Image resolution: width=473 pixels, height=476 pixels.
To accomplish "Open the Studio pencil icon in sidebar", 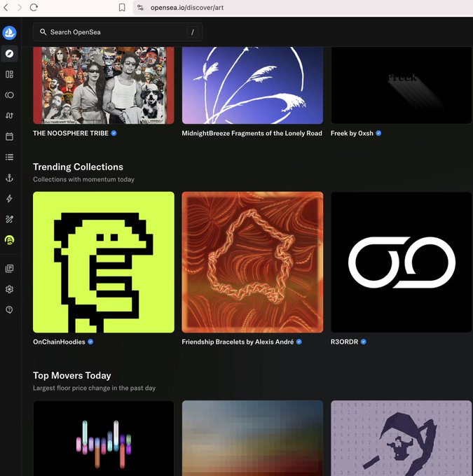I will pos(9,219).
